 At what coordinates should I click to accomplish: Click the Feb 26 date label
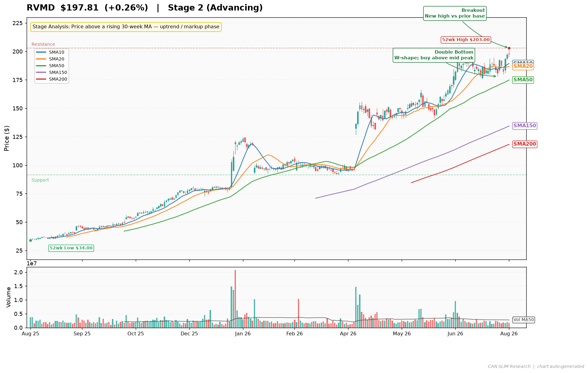(294, 334)
